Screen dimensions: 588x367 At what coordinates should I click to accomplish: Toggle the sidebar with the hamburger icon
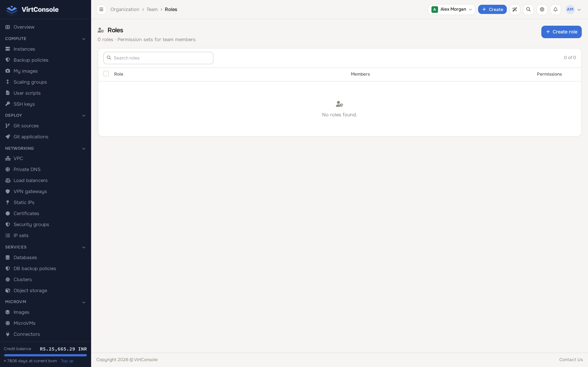101,10
